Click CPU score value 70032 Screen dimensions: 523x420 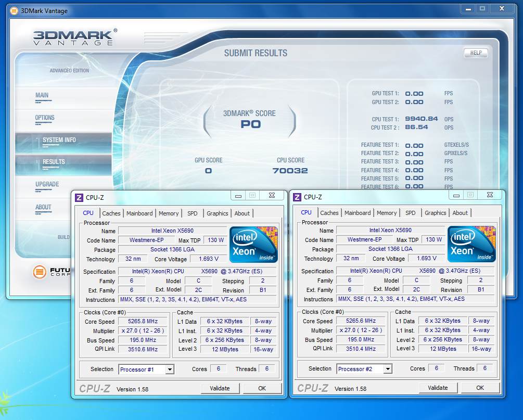pos(290,171)
